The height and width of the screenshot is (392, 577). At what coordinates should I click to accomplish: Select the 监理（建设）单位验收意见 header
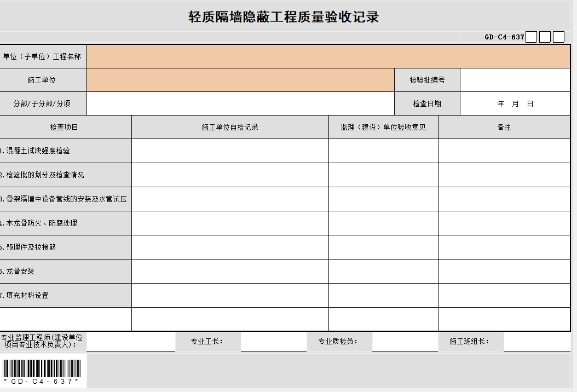click(383, 127)
